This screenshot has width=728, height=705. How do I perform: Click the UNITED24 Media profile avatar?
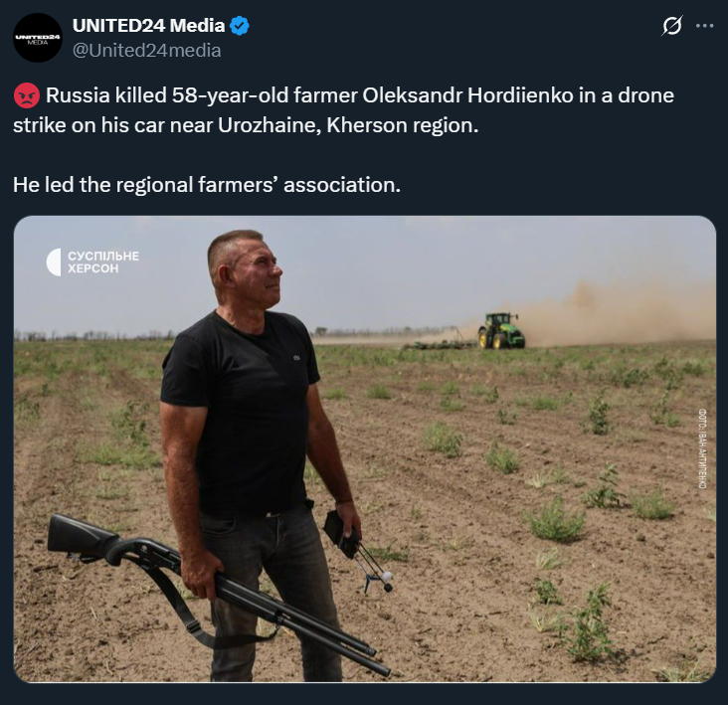pyautogui.click(x=38, y=38)
